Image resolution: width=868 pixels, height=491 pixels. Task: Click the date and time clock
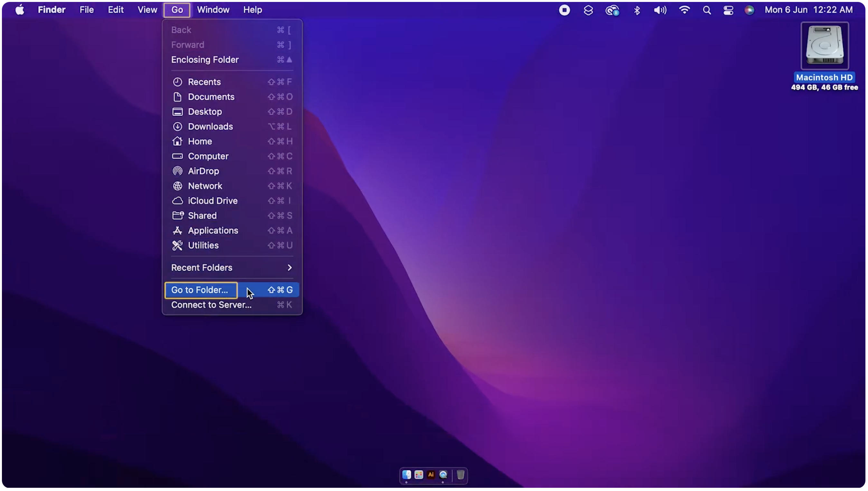point(808,10)
